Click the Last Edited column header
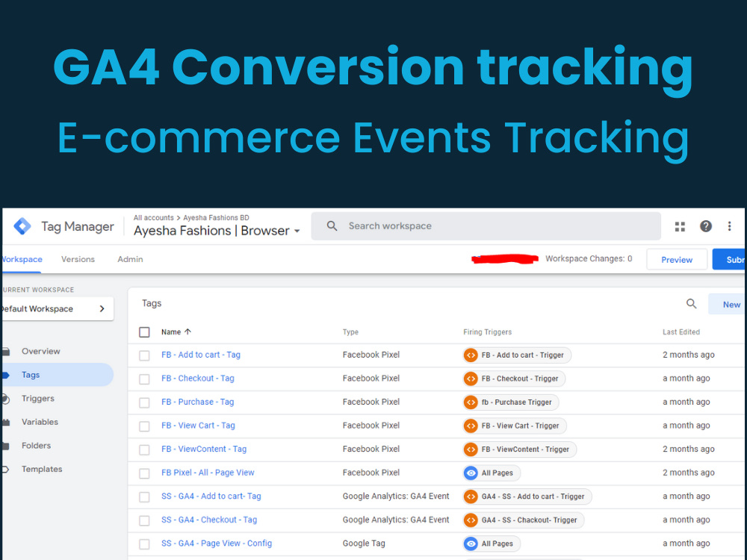This screenshot has height=560, width=747. click(681, 332)
